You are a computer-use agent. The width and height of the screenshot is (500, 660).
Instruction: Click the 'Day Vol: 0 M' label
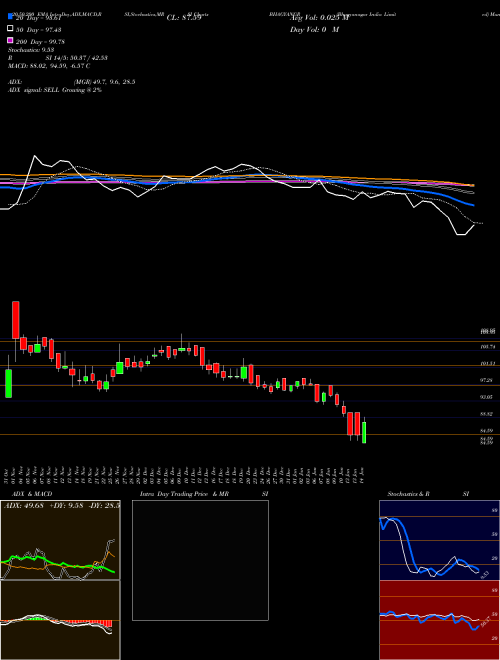click(314, 30)
